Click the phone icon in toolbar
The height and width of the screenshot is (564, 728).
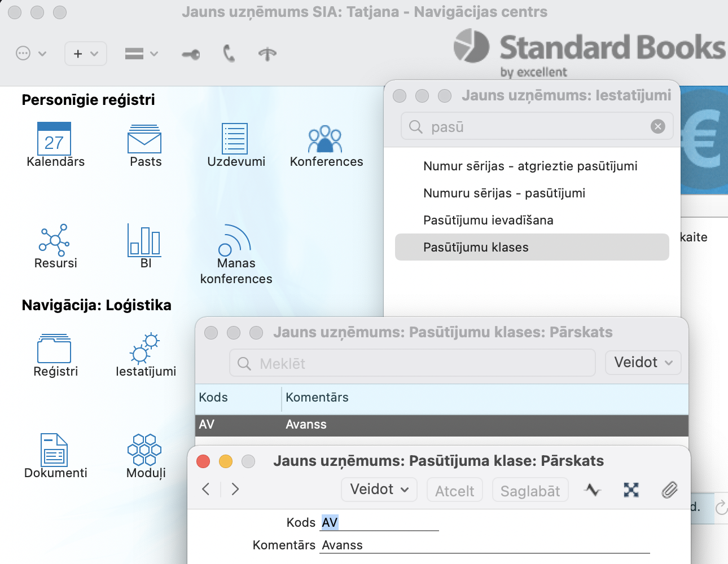(x=229, y=54)
